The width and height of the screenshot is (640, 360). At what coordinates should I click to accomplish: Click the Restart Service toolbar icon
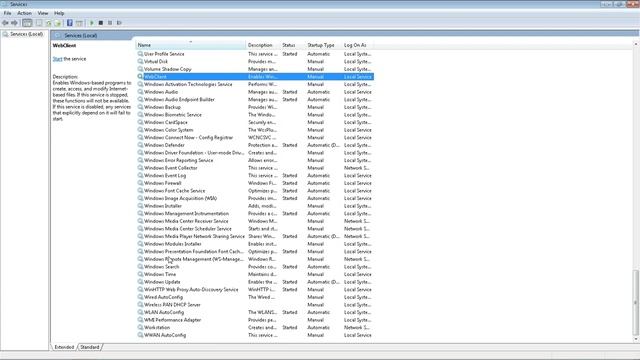(119, 23)
